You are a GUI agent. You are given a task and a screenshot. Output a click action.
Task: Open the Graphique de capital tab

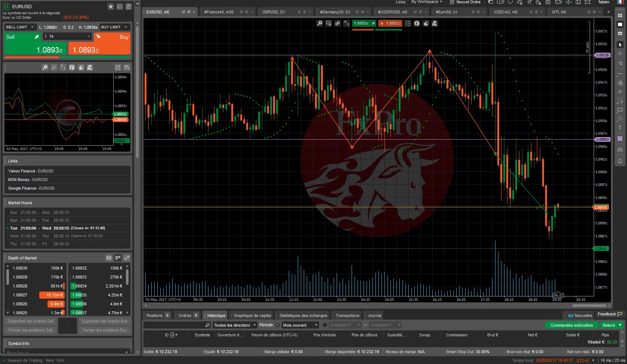pos(252,315)
